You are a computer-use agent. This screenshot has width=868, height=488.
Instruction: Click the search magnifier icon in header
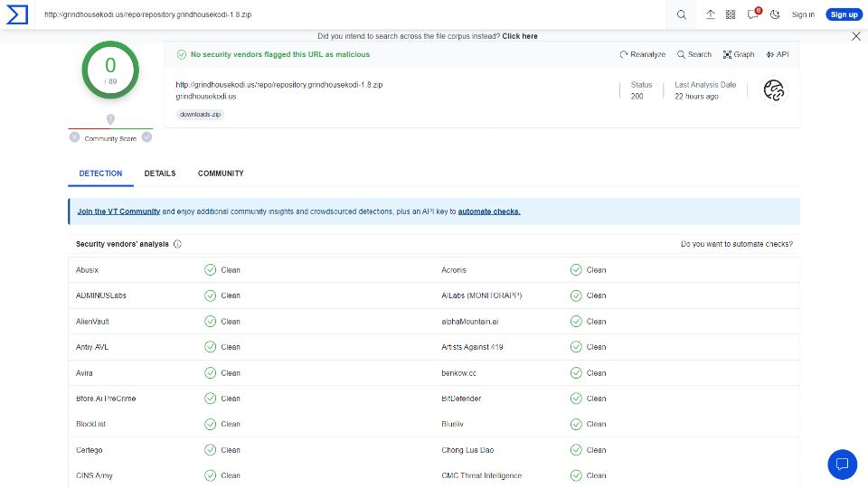coord(682,15)
